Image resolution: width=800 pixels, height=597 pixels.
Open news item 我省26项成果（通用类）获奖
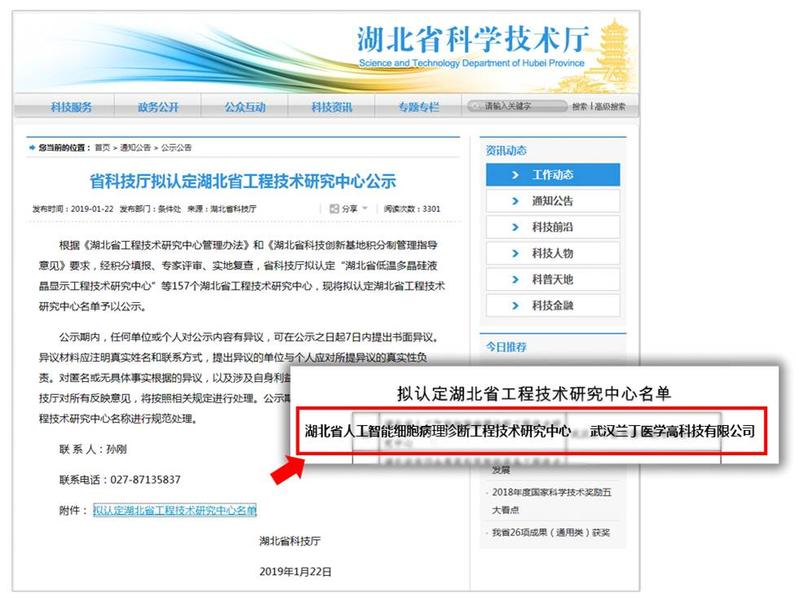pos(551,532)
